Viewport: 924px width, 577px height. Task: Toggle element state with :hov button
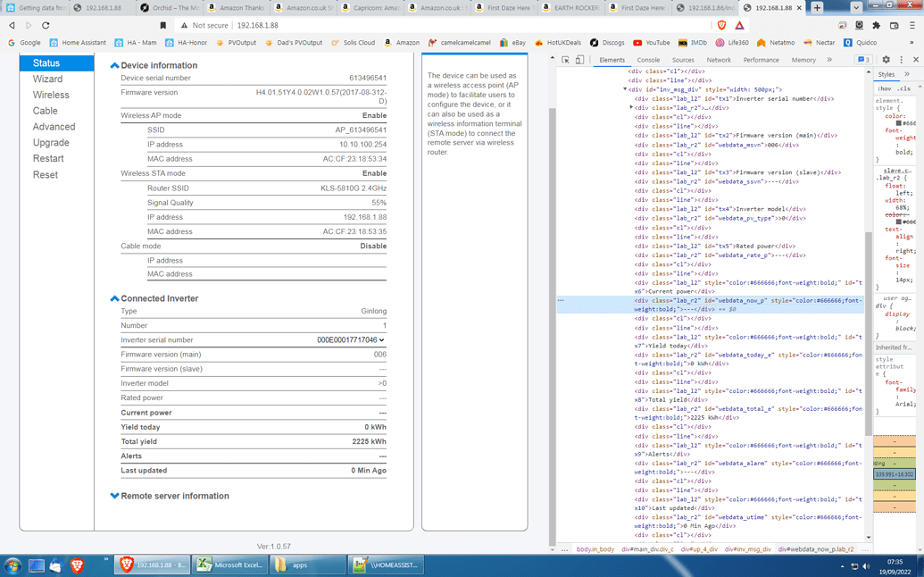[x=883, y=89]
